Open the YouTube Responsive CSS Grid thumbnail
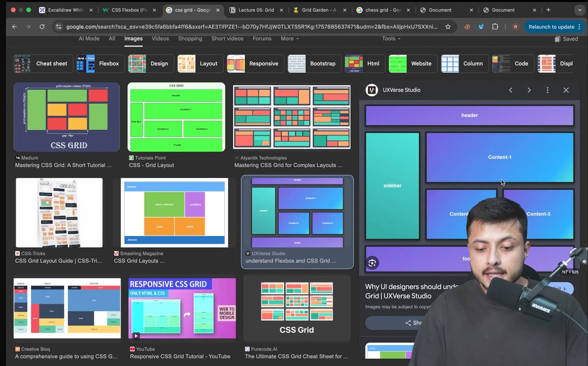Viewport: 588px width, 366px height. pos(182,309)
